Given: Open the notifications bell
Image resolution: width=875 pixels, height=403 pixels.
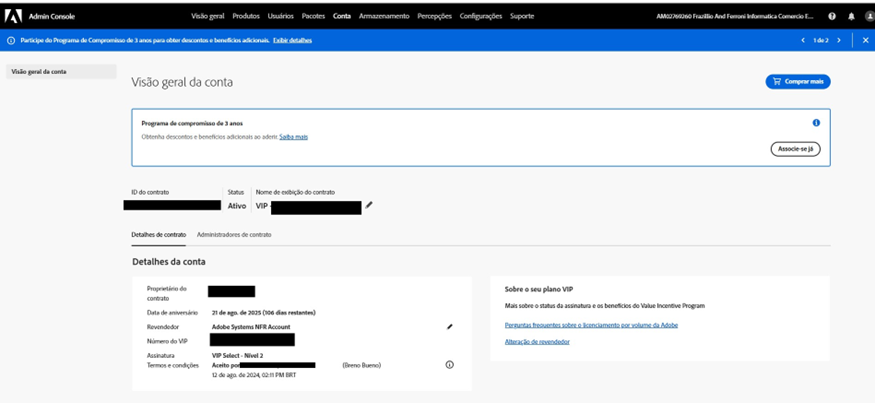Looking at the screenshot, I should tap(851, 16).
